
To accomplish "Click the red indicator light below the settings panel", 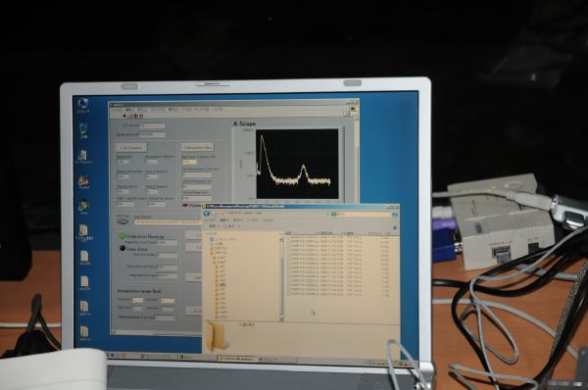I will click(x=185, y=206).
